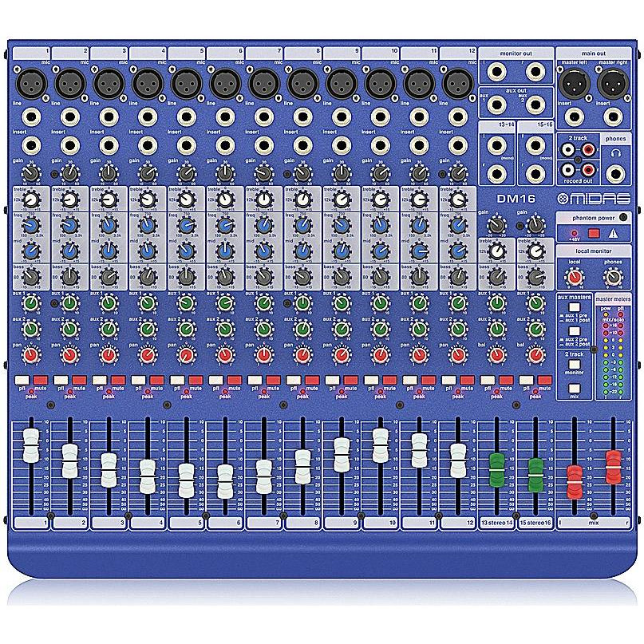Click the stereo 13-14 treble knob
The width and height of the screenshot is (644, 644).
point(496,251)
